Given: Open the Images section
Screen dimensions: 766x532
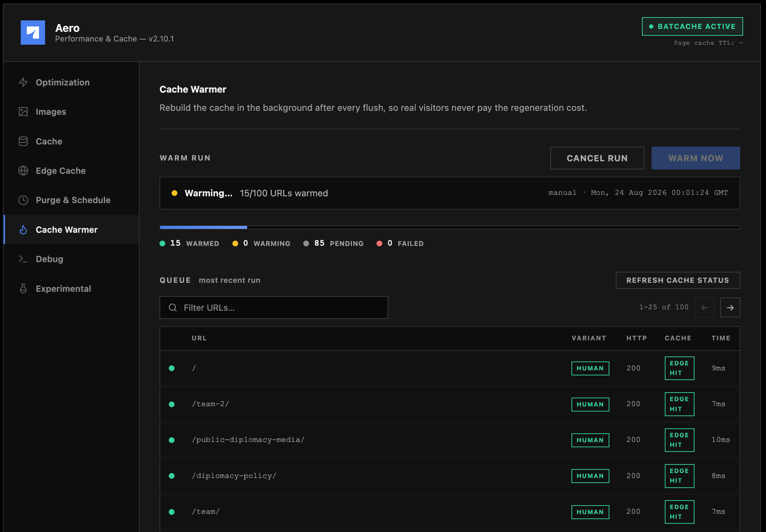Looking at the screenshot, I should coord(71,112).
